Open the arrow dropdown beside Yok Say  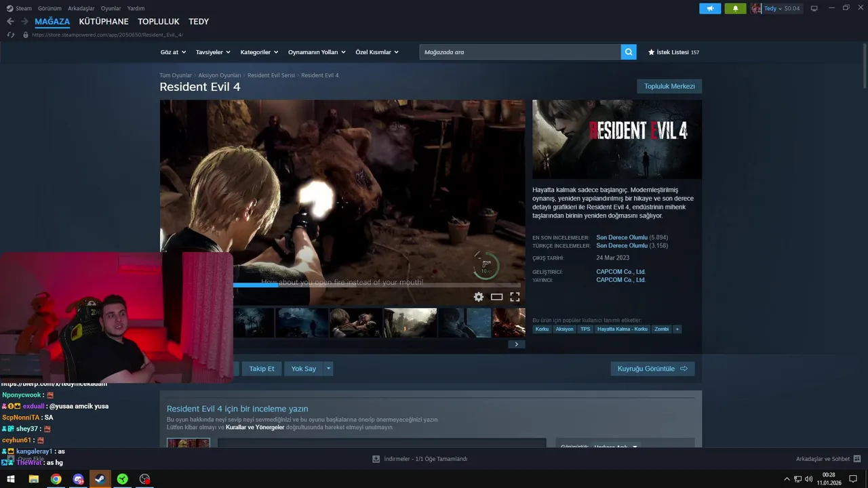328,369
